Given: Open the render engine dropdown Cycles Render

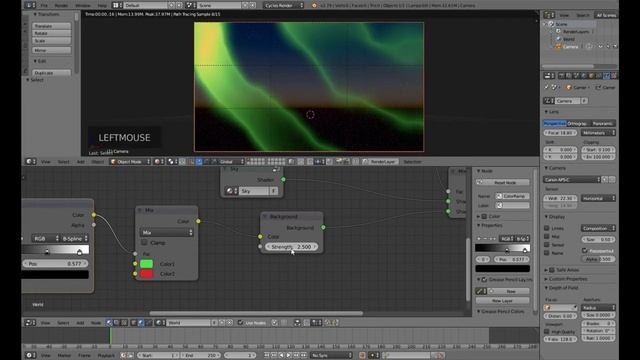Looking at the screenshot, I should point(284,5).
